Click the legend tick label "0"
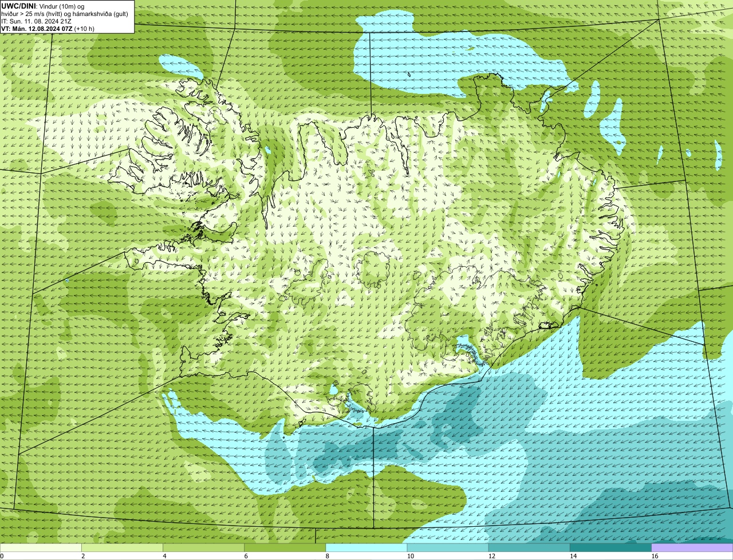This screenshot has height=560, width=733. pos(2,556)
